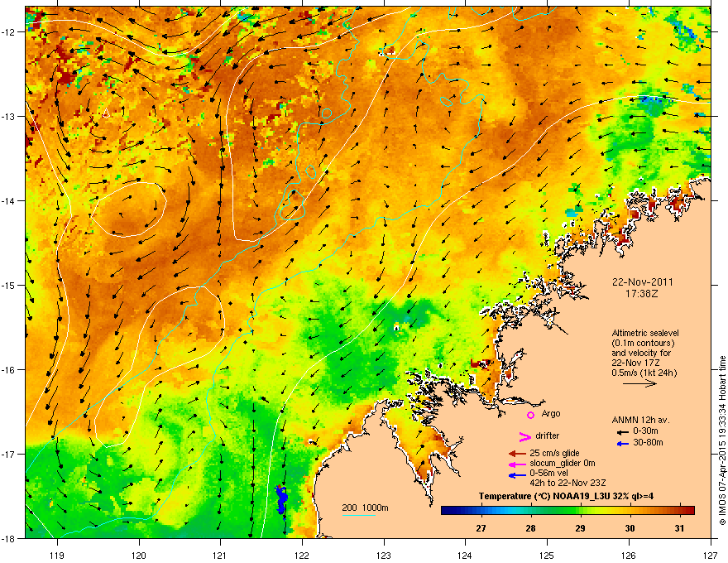Screen dimensions: 728x563
Task: Click the '0.5m/s (1kt 24h)' text
Action: [644, 373]
